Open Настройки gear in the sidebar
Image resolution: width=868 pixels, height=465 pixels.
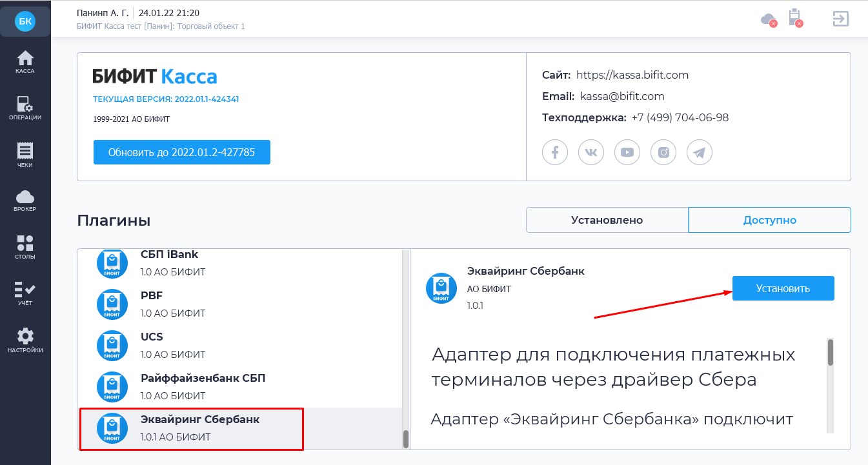point(25,340)
